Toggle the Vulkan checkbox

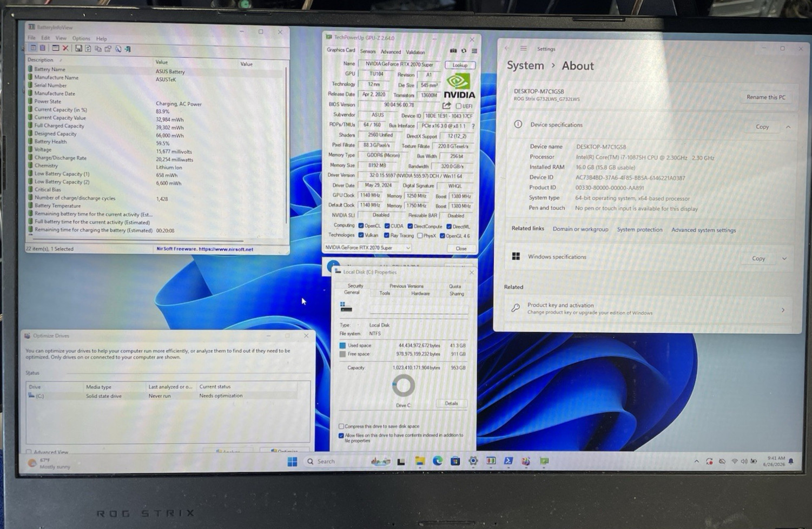(x=361, y=235)
